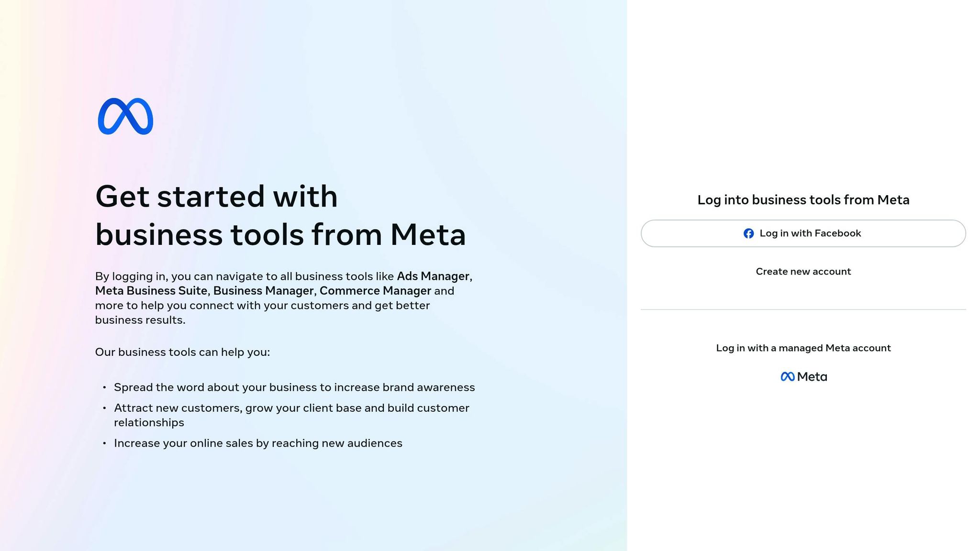Click the business tools from Meta headline line
980x551 pixels.
[x=280, y=235]
